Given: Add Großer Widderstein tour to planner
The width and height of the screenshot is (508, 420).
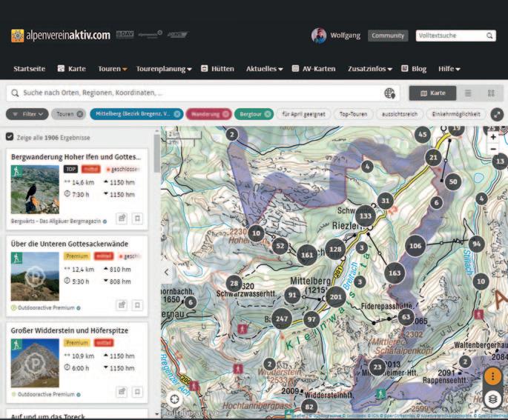Looking at the screenshot, I should point(122,392).
